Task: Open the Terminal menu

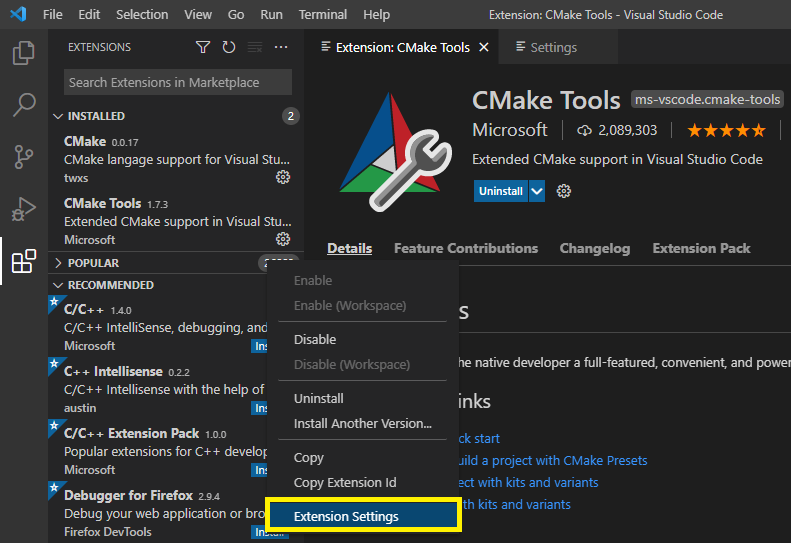Action: coord(323,15)
